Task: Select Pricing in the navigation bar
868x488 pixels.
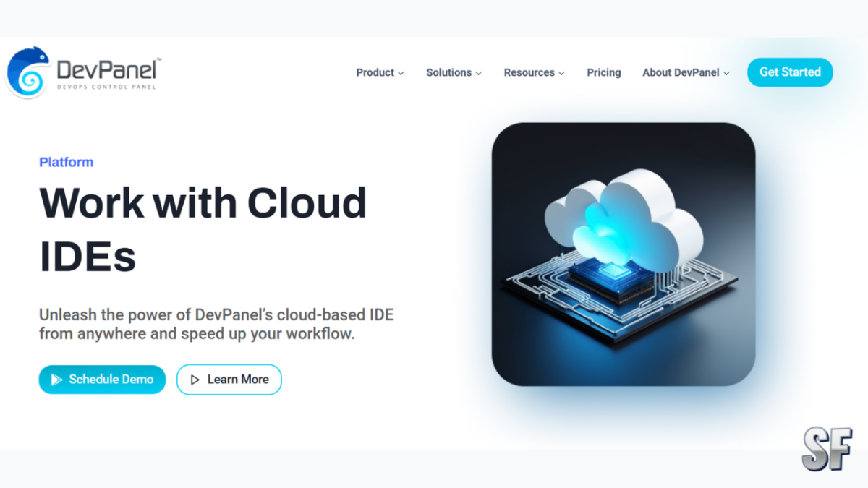Action: pyautogui.click(x=603, y=72)
